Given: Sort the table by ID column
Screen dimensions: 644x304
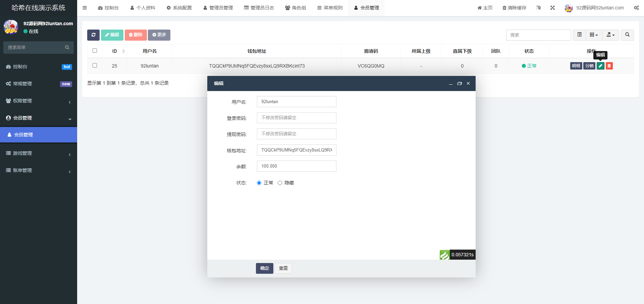Looking at the screenshot, I should click(115, 51).
